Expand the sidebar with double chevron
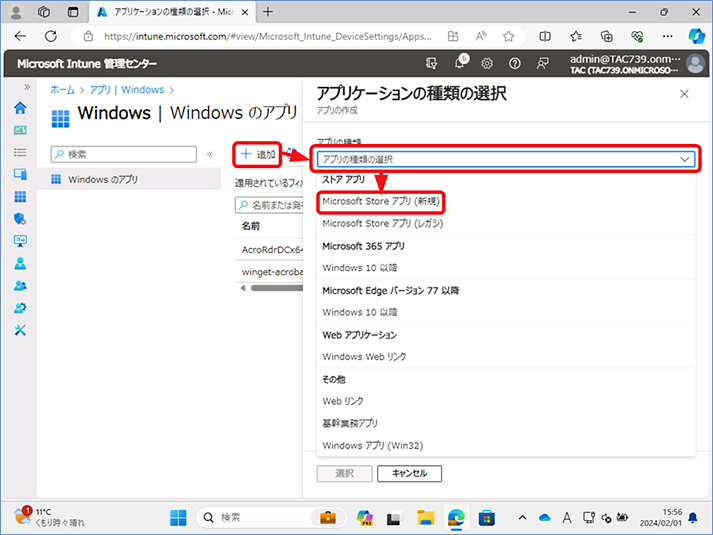The image size is (713, 535). [x=27, y=87]
